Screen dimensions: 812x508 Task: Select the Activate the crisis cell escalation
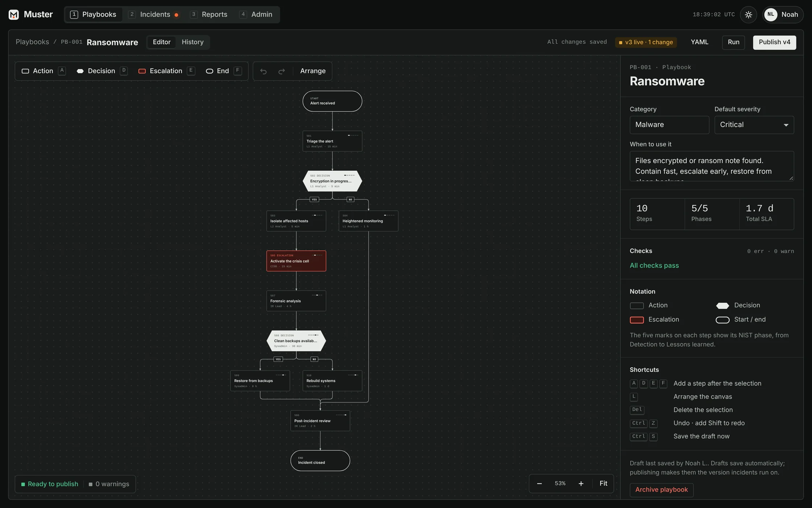tap(296, 261)
